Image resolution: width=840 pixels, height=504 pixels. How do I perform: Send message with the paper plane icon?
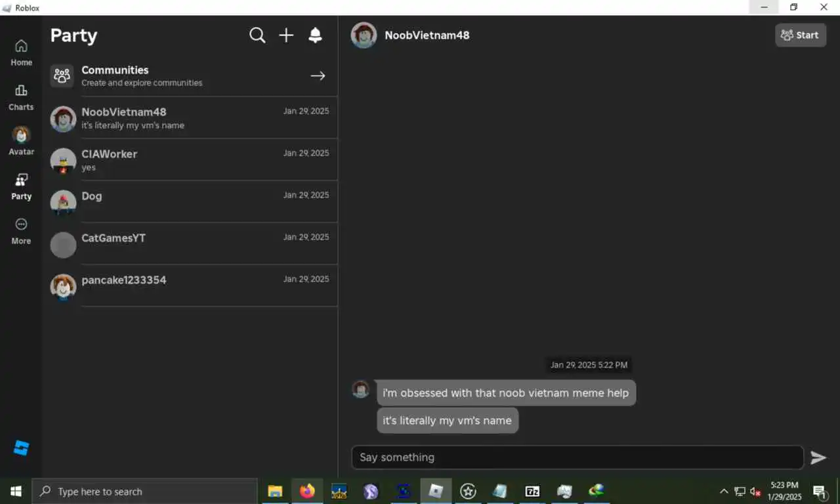click(x=818, y=457)
